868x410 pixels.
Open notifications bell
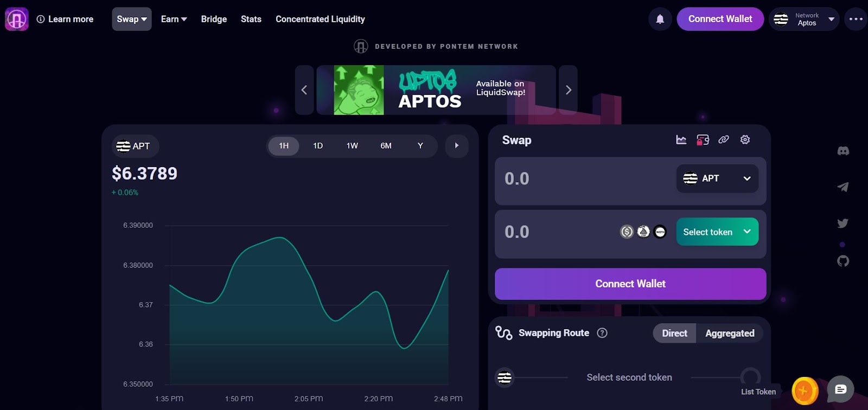tap(660, 19)
